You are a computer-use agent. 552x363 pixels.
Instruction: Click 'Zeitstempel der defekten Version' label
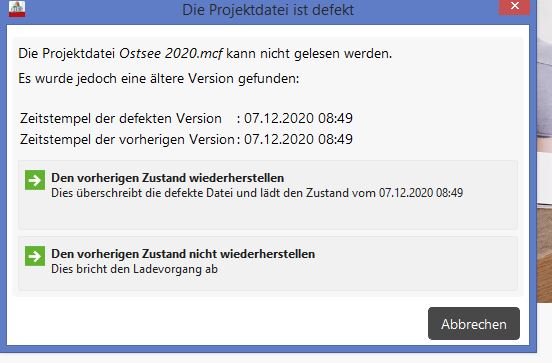(x=121, y=119)
